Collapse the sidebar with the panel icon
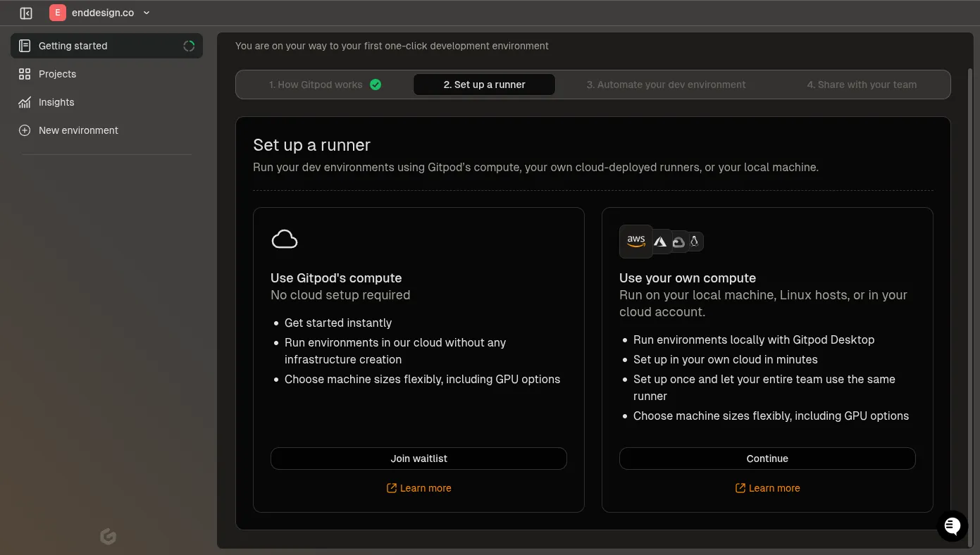Viewport: 980px width, 555px height. coord(26,13)
